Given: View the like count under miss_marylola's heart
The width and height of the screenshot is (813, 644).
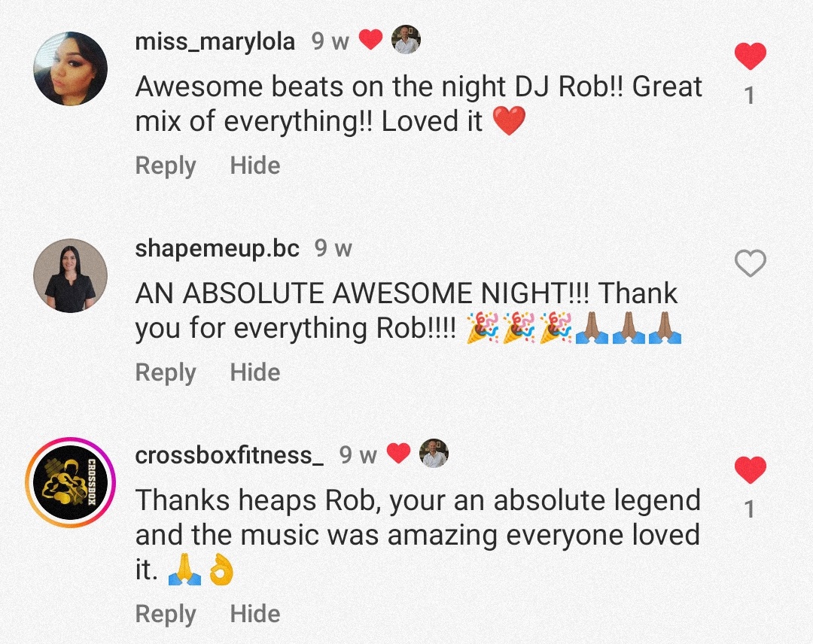Looking at the screenshot, I should [749, 96].
